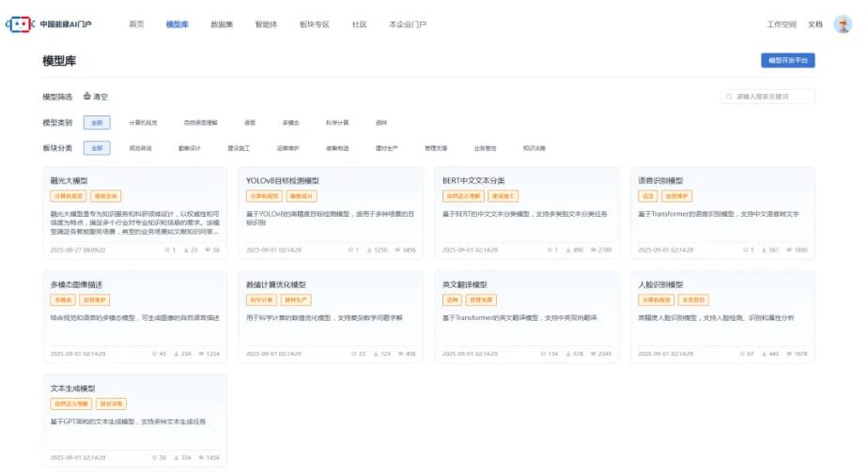Filter by 科学计算 model category

(336, 122)
